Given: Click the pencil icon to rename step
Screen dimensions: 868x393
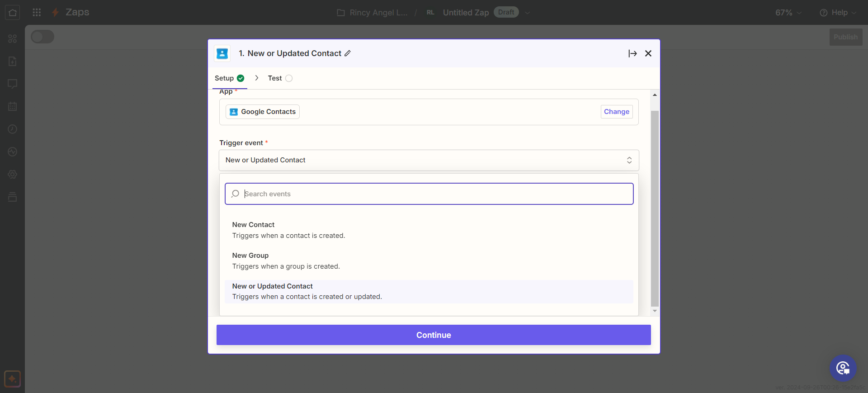Looking at the screenshot, I should (x=348, y=53).
